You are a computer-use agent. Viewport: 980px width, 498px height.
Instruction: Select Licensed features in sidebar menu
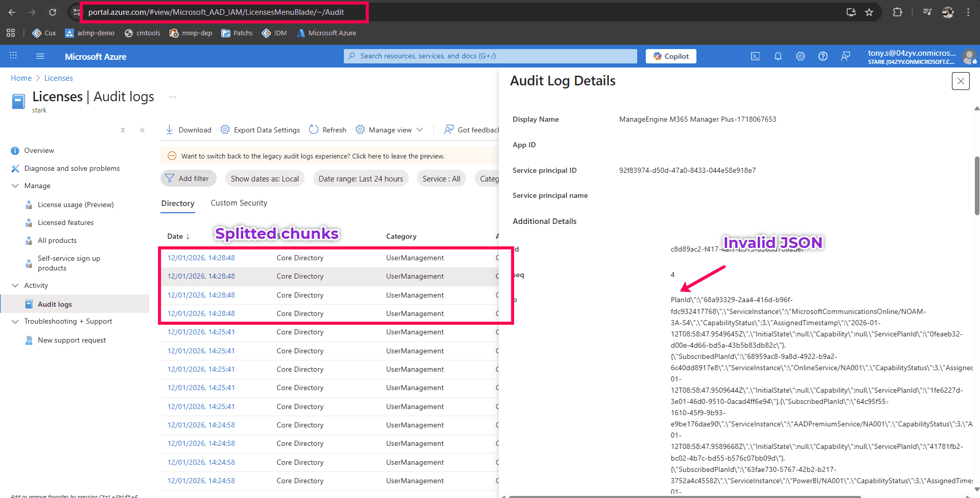[x=65, y=222]
